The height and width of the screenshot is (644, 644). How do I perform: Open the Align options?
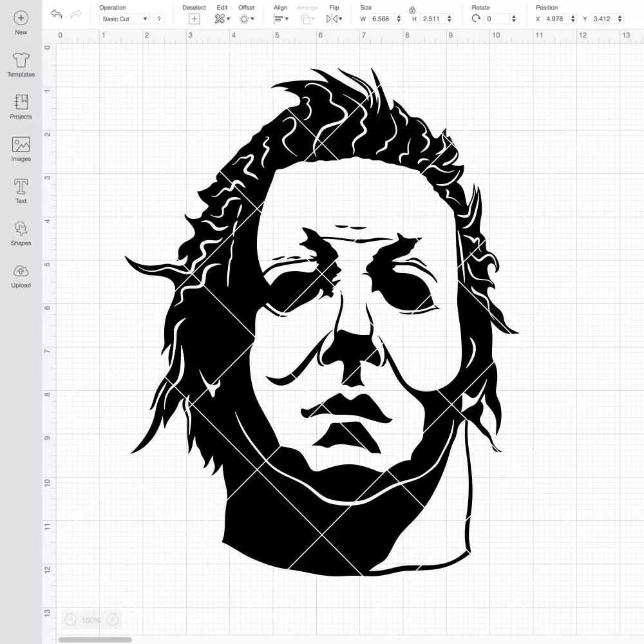(x=281, y=19)
